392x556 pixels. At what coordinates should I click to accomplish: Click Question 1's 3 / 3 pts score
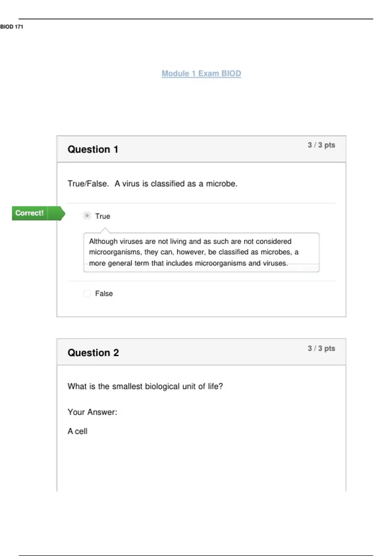(321, 145)
